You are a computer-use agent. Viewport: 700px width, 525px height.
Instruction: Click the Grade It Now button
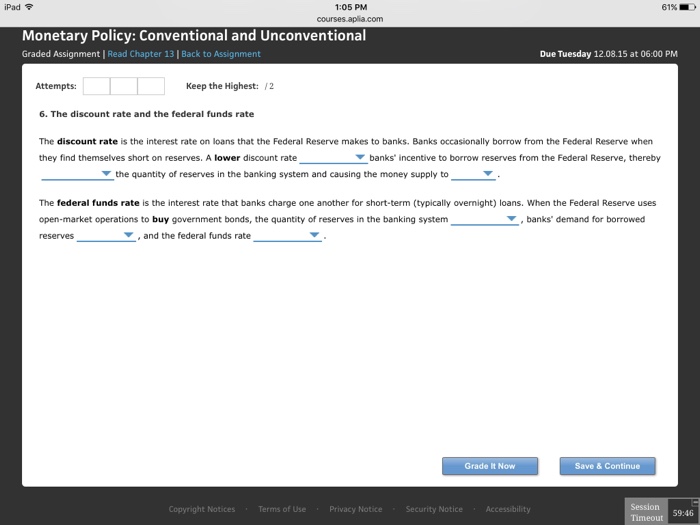[x=490, y=466]
